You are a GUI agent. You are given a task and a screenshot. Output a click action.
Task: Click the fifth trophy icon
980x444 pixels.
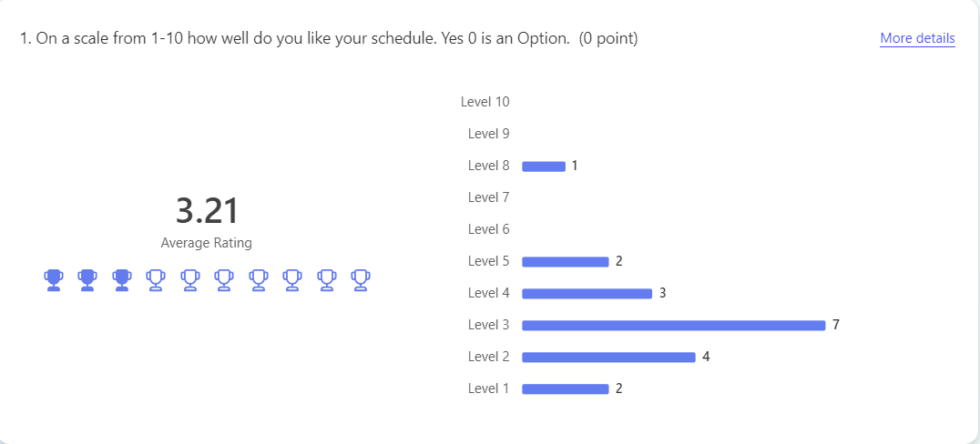(x=190, y=279)
